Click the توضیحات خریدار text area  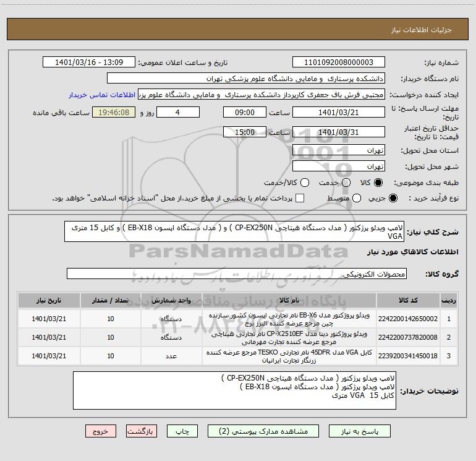click(x=234, y=390)
